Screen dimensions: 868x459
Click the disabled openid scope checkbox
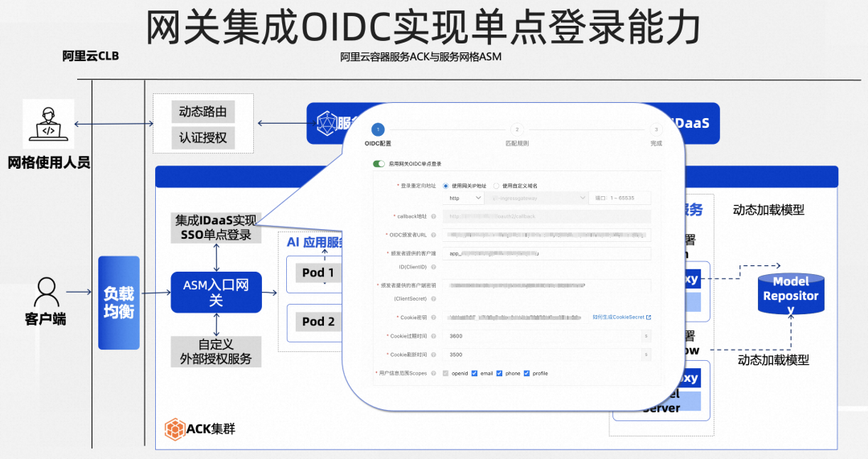(445, 373)
